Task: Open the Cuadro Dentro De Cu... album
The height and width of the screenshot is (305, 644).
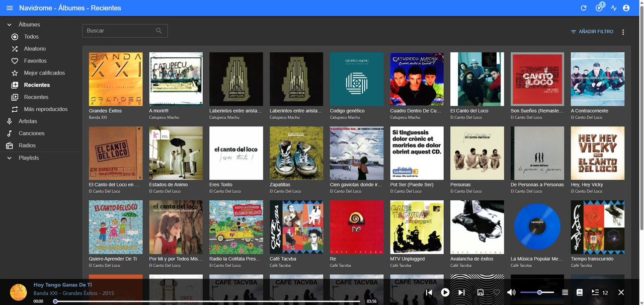Action: [x=417, y=79]
